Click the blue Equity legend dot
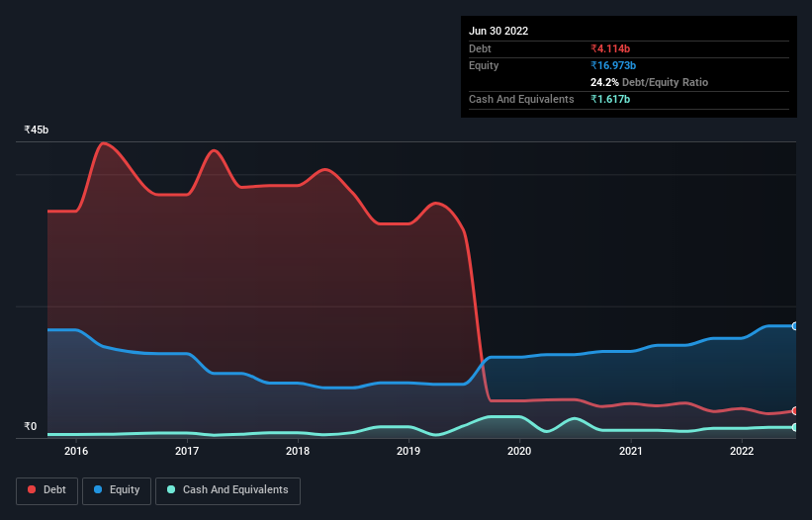This screenshot has width=812, height=520. pos(98,489)
